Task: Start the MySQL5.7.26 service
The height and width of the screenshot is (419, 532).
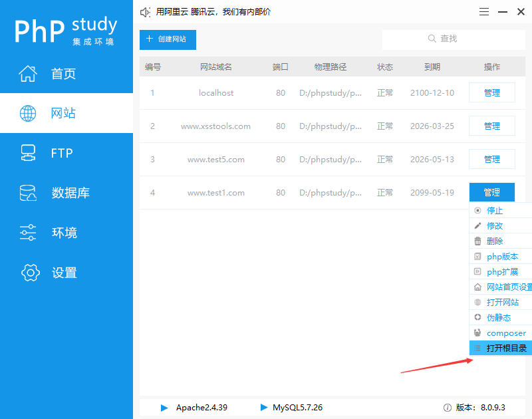Action: tap(265, 408)
